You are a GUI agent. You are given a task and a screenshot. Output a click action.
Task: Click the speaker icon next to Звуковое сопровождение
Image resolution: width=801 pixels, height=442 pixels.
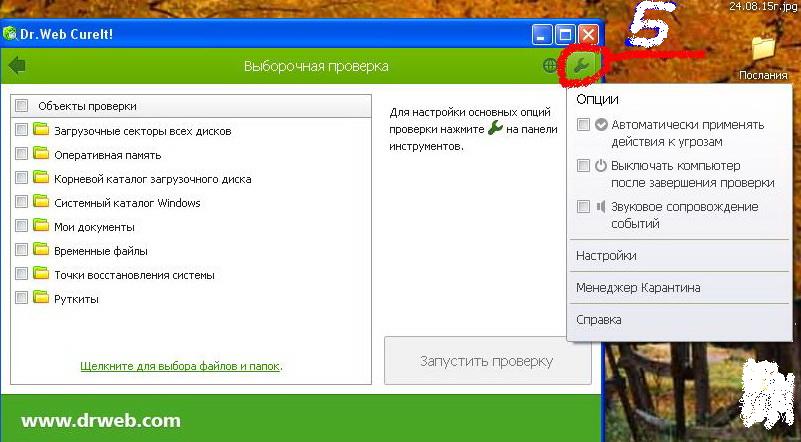(601, 206)
